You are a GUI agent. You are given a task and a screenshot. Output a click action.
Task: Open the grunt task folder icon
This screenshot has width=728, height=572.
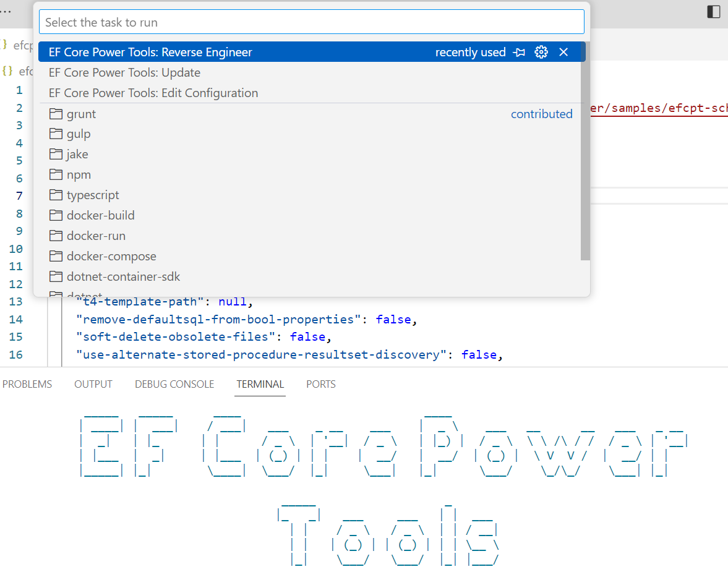[56, 114]
